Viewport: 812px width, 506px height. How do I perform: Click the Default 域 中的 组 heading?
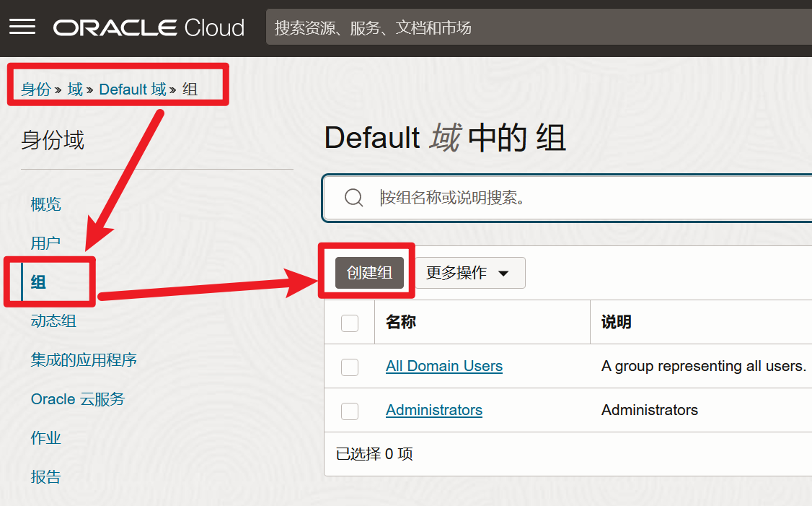(x=445, y=138)
